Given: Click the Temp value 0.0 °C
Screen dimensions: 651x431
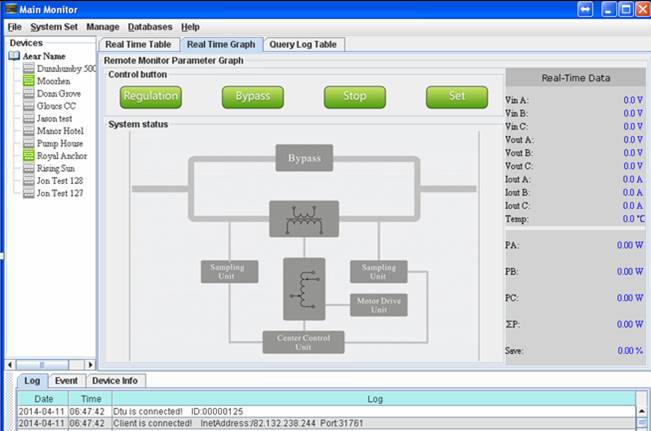Looking at the screenshot, I should [x=634, y=219].
